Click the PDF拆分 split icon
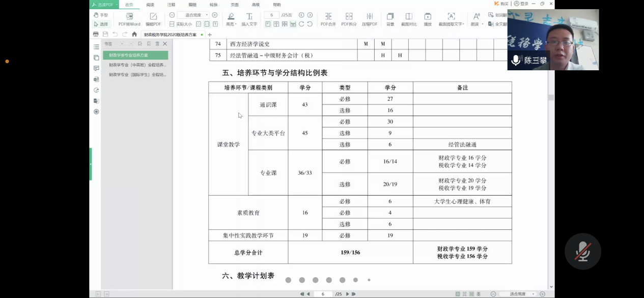The image size is (644, 298). (349, 19)
